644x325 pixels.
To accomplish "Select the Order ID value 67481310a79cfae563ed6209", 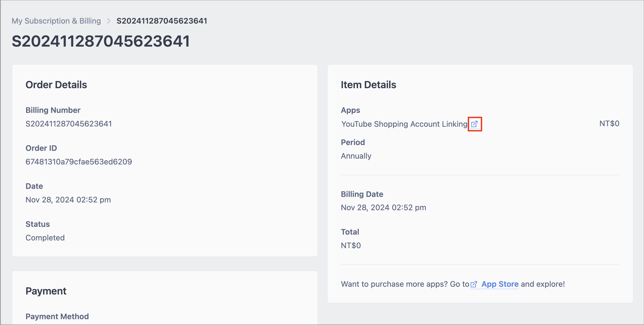I will point(79,162).
